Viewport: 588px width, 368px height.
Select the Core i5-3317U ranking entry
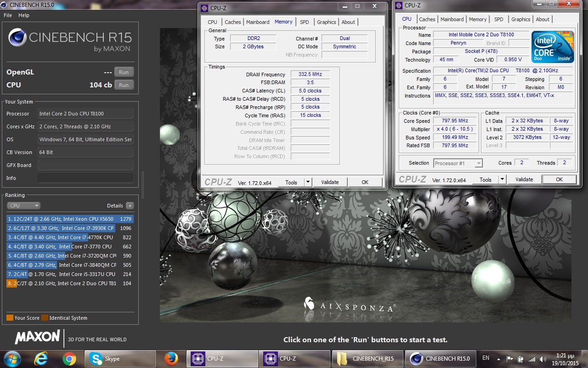tap(70, 274)
